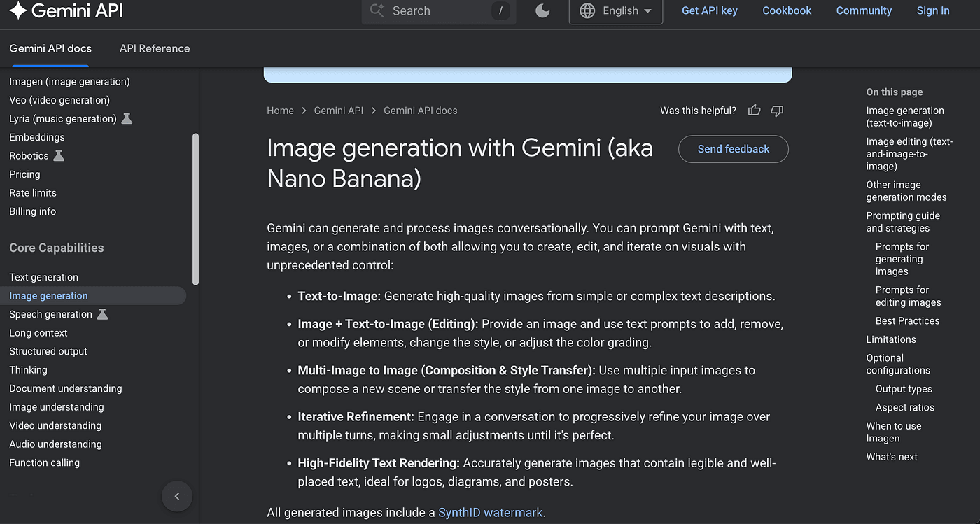The image size is (980, 524).
Task: Click flask icon next to Robotics
Action: (59, 156)
